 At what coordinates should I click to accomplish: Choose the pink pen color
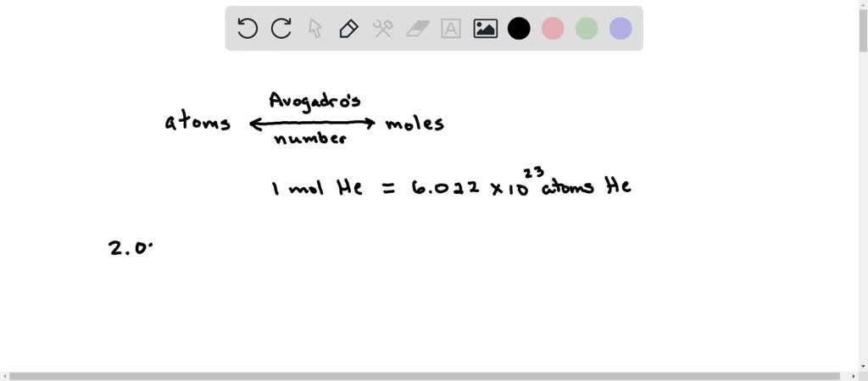pos(553,28)
